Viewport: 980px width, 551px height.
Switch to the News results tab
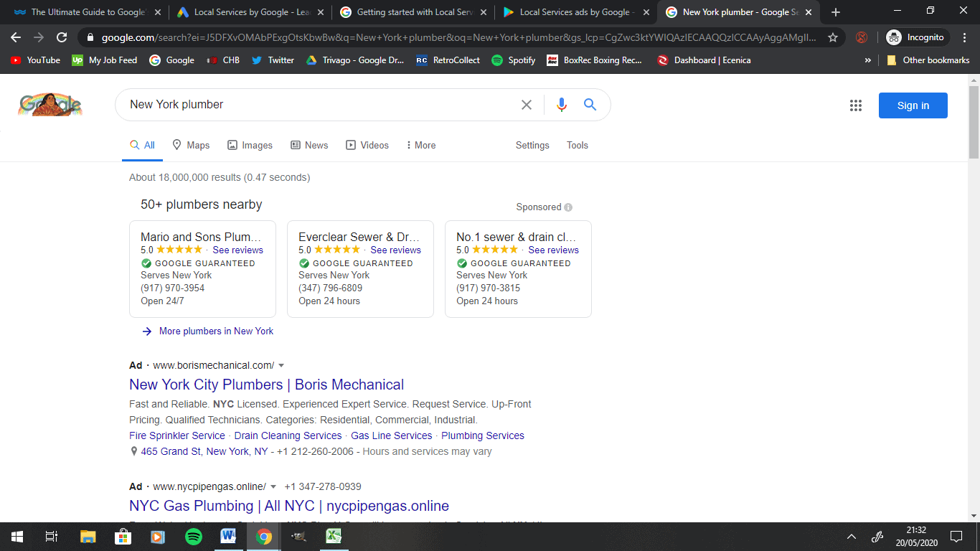point(309,145)
